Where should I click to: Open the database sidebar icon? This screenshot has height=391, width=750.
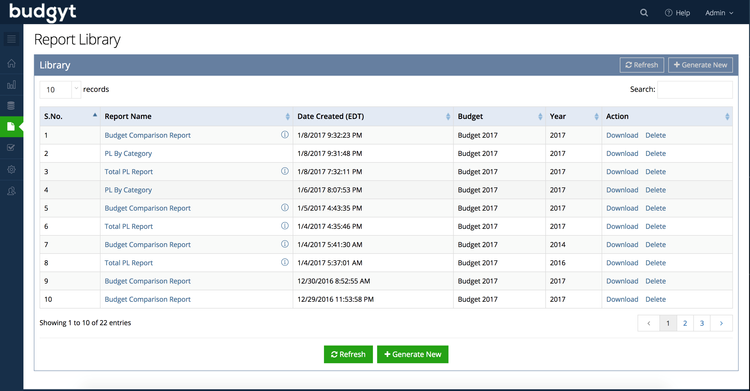(x=11, y=106)
